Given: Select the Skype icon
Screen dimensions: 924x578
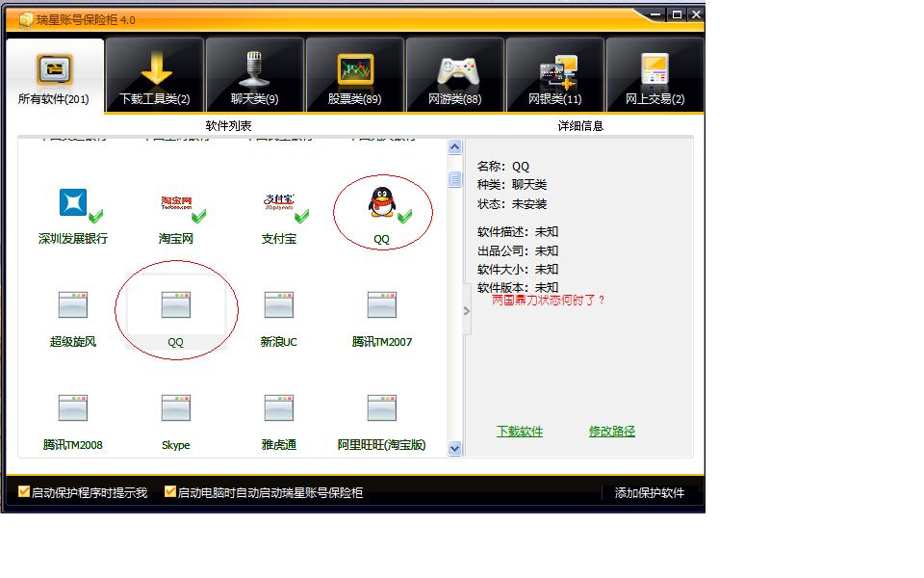Looking at the screenshot, I should click(x=176, y=407).
